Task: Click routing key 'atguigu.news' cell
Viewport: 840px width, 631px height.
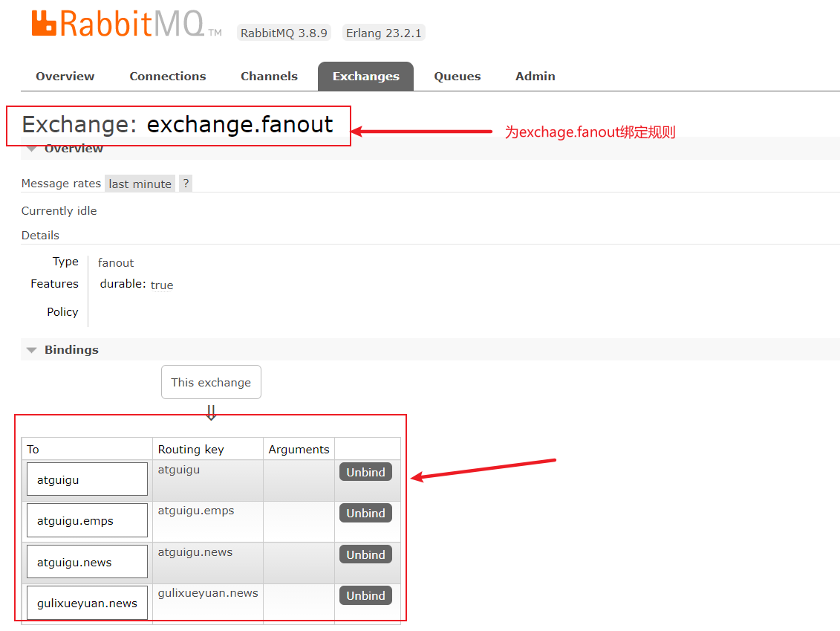Action: pyautogui.click(x=208, y=563)
